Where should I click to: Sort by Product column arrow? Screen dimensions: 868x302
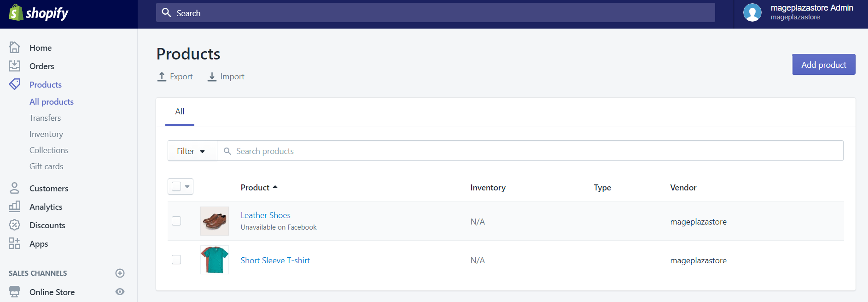coord(275,187)
